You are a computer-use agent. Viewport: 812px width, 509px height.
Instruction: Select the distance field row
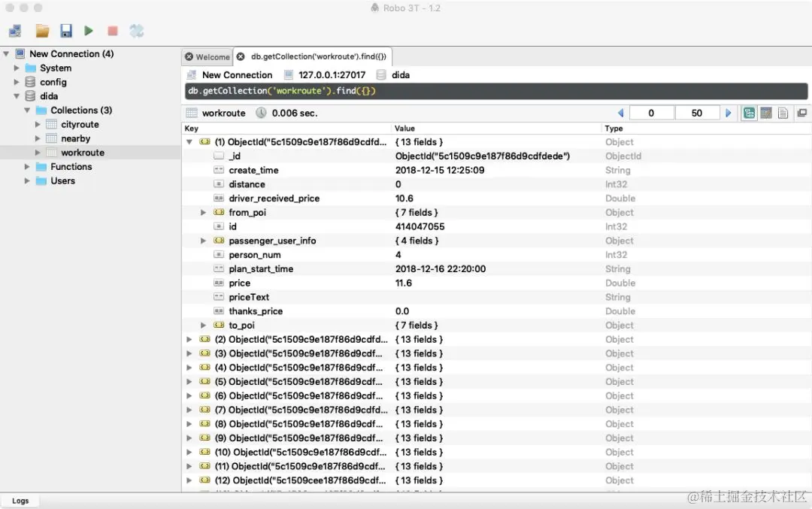coord(496,184)
